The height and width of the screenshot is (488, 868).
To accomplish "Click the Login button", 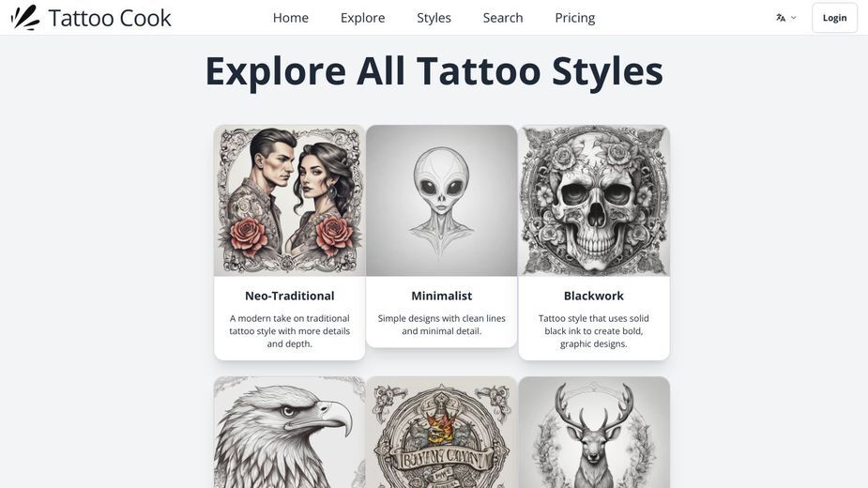I will [x=834, y=18].
